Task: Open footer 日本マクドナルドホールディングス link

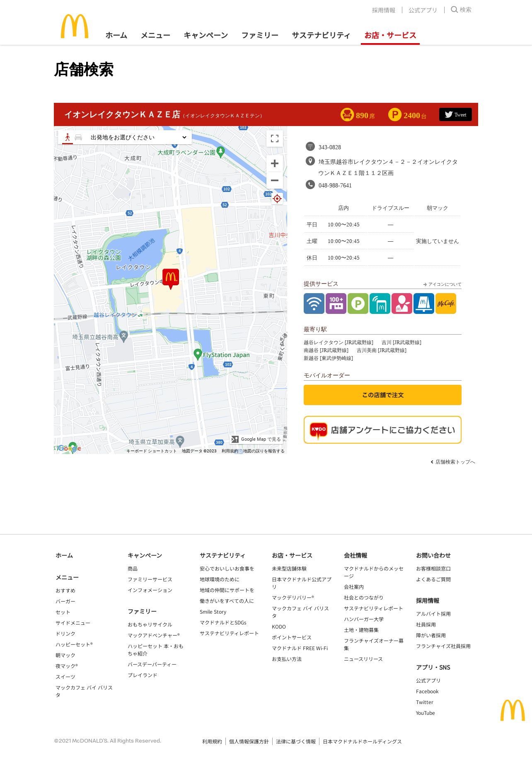Action: coord(362,741)
